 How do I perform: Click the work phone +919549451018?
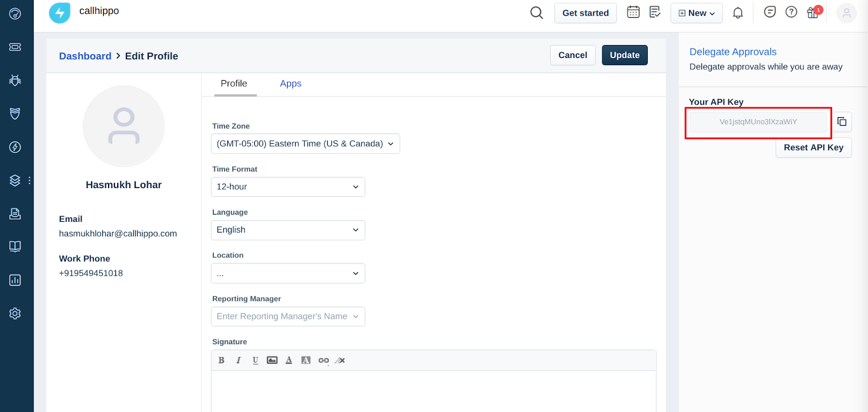[x=91, y=273]
